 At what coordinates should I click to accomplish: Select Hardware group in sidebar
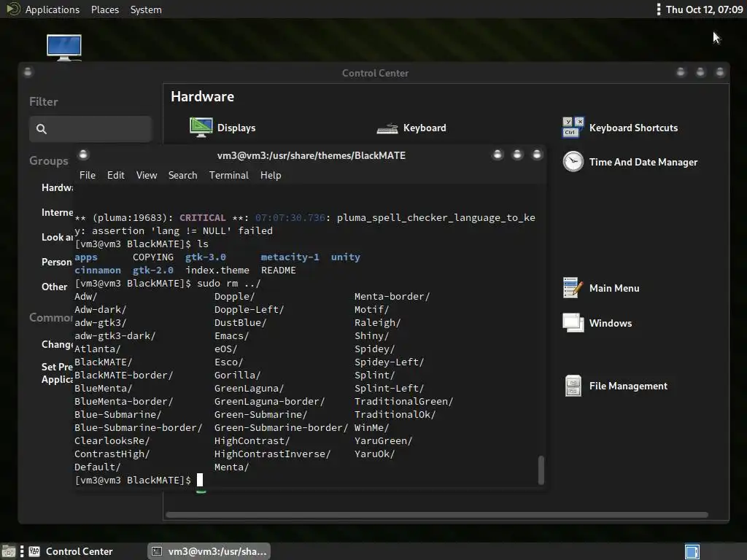(57, 187)
